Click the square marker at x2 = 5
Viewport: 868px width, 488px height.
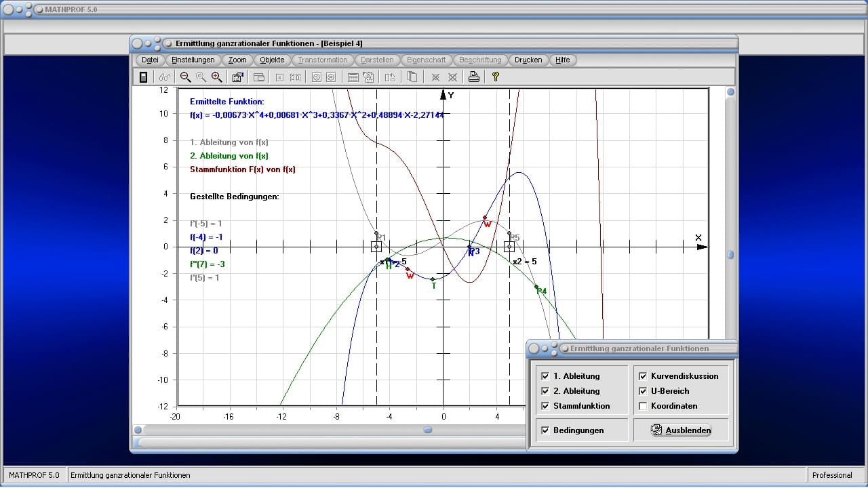pyautogui.click(x=509, y=247)
